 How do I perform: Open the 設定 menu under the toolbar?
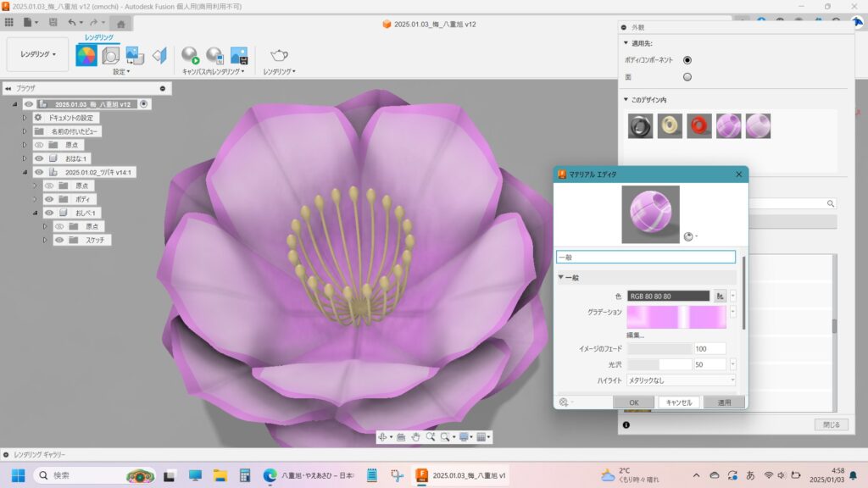coord(121,72)
